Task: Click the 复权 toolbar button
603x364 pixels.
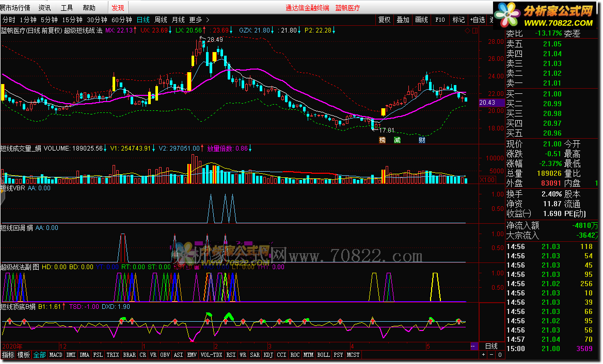Action: [x=385, y=20]
